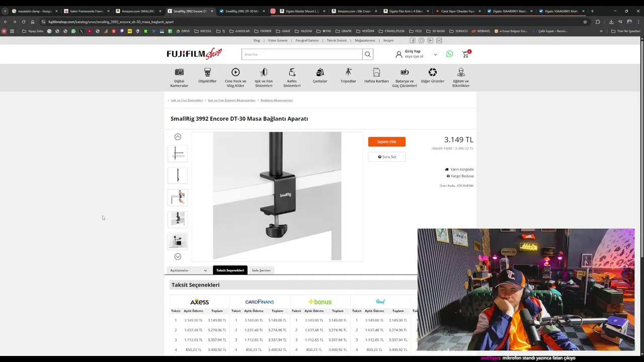Open Batarya ve Güç Çözümleri category
The width and height of the screenshot is (644, 362).
tap(405, 77)
